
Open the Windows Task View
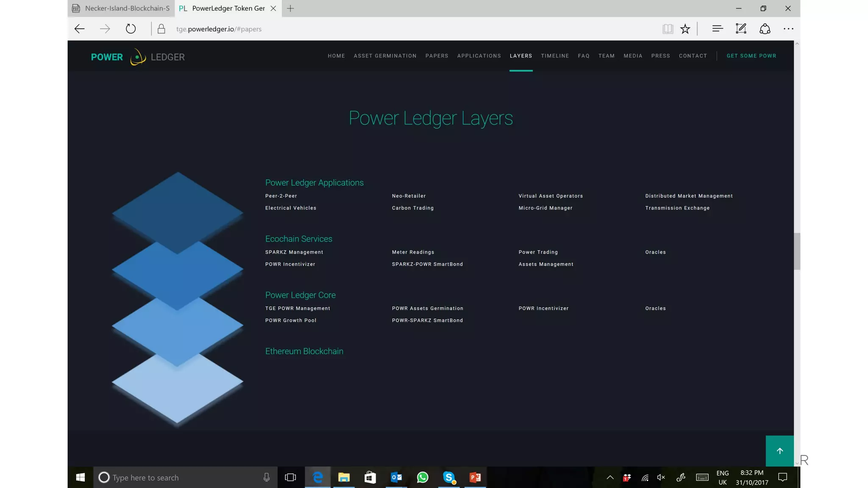coord(290,477)
